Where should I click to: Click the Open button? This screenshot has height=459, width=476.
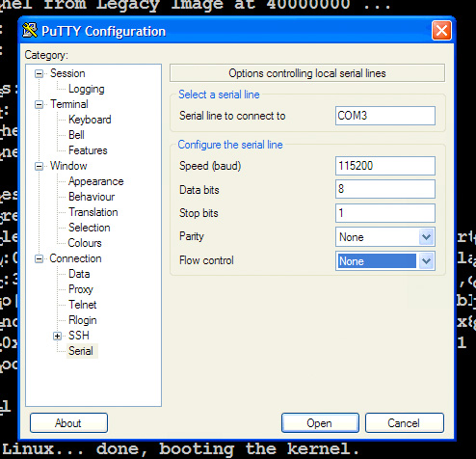(x=320, y=423)
